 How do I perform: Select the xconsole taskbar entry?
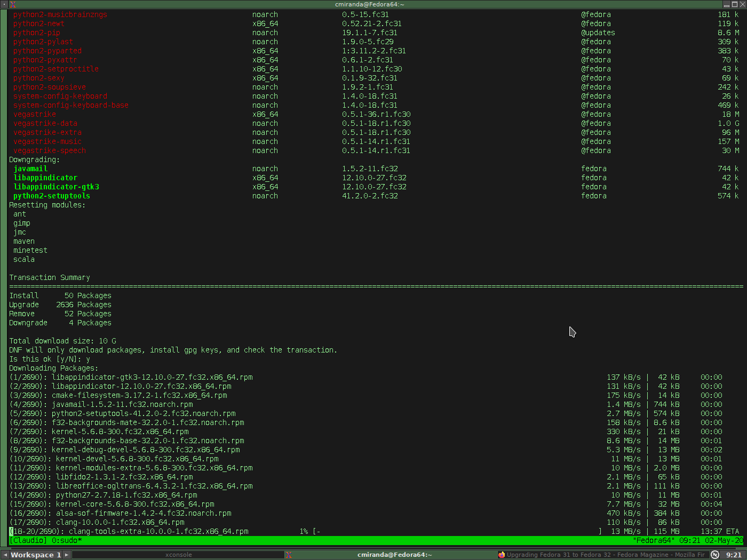click(x=178, y=555)
